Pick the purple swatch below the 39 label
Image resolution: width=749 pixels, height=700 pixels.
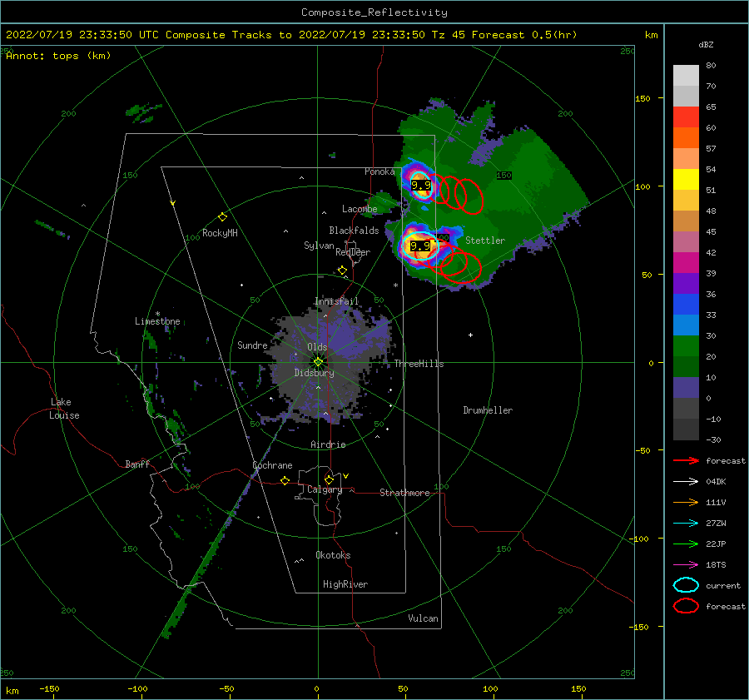pyautogui.click(x=686, y=283)
